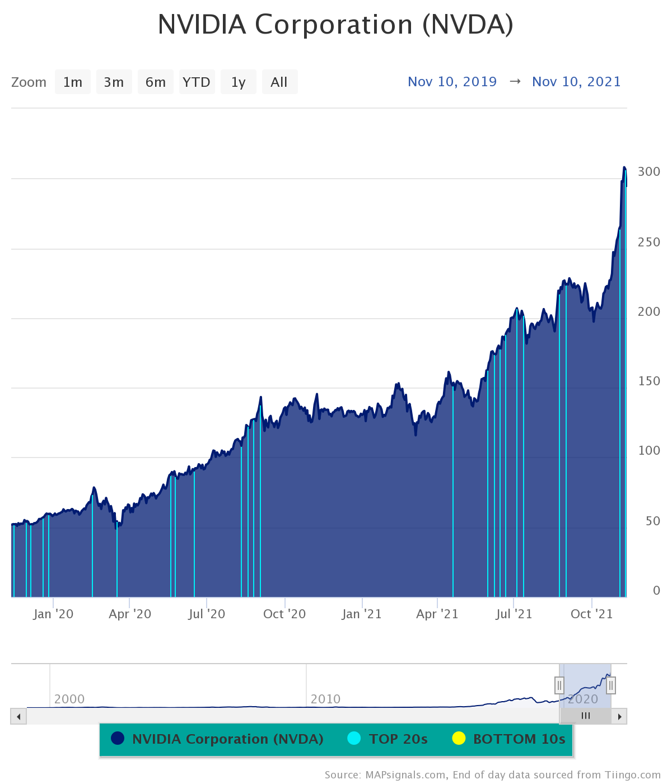Image resolution: width=672 pixels, height=784 pixels.
Task: Click the Apr '20 x-axis label
Action: click(x=130, y=614)
